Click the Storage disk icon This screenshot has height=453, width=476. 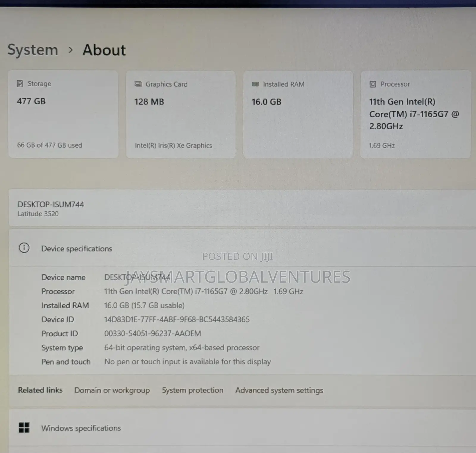pyautogui.click(x=20, y=84)
